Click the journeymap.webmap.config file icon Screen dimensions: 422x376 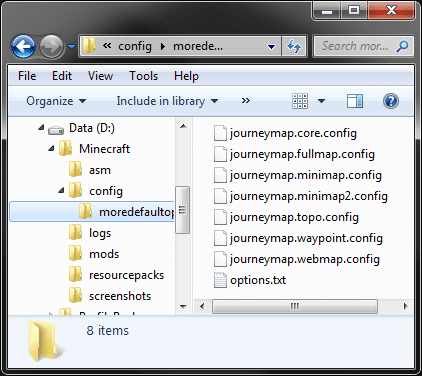(x=220, y=259)
